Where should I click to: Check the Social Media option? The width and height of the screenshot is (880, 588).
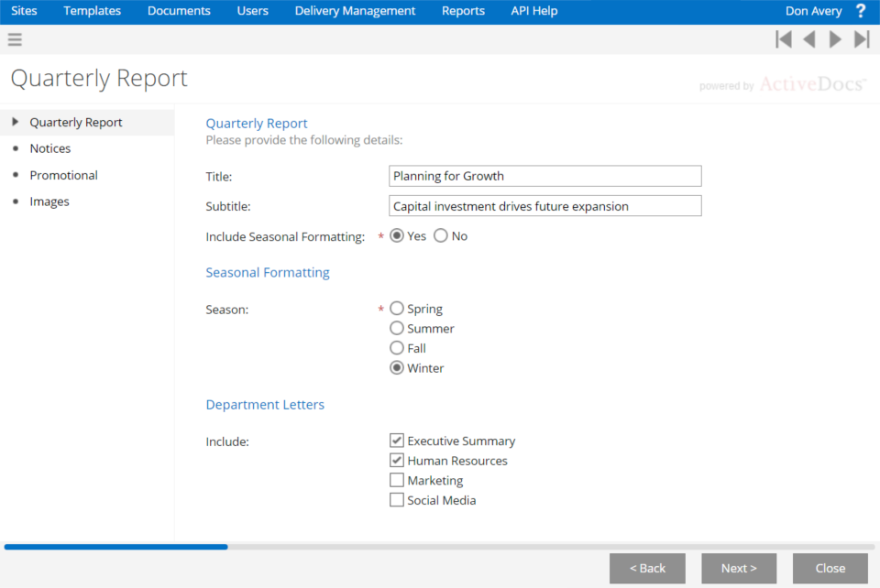tap(397, 499)
